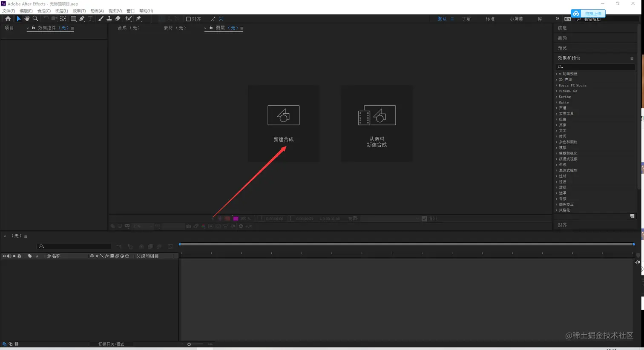Click the timeline fx effect switch icon
The image size is (644, 350).
click(107, 256)
